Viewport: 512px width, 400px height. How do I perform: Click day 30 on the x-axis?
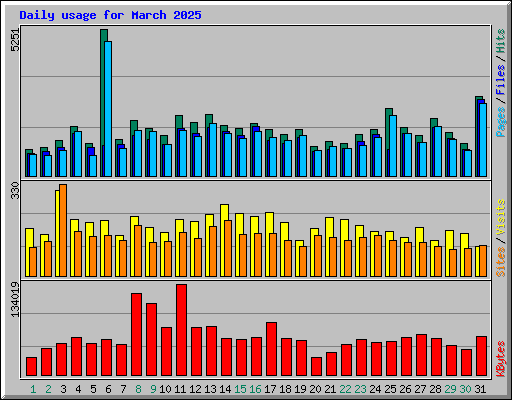[465, 389]
